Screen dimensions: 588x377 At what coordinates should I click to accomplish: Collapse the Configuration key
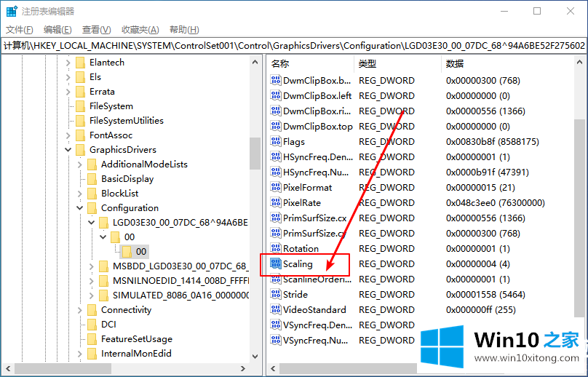pos(80,207)
